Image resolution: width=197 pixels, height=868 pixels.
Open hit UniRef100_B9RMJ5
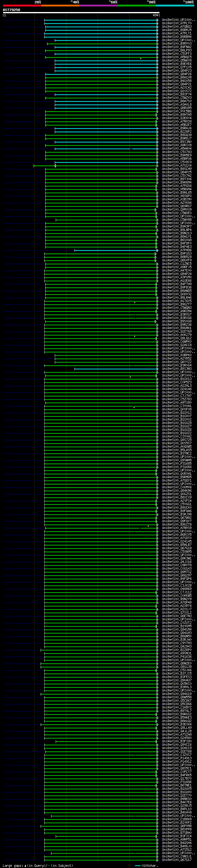coord(176,30)
